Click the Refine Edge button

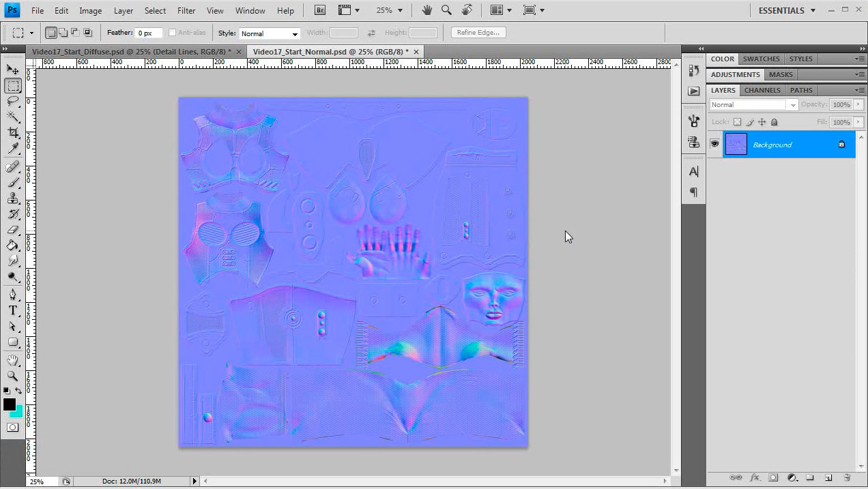tap(478, 33)
